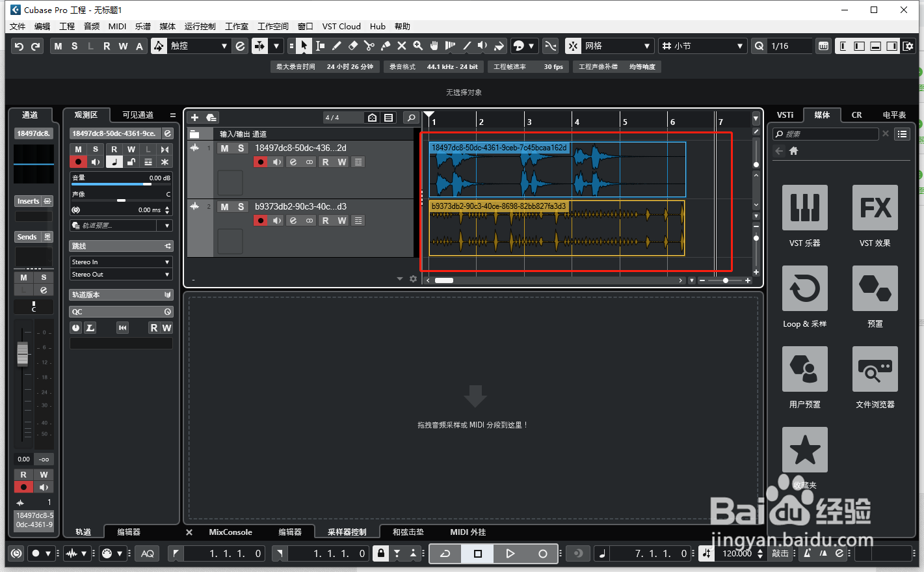924x572 pixels.
Task: Toggle transport Cycle loop button
Action: (x=445, y=554)
